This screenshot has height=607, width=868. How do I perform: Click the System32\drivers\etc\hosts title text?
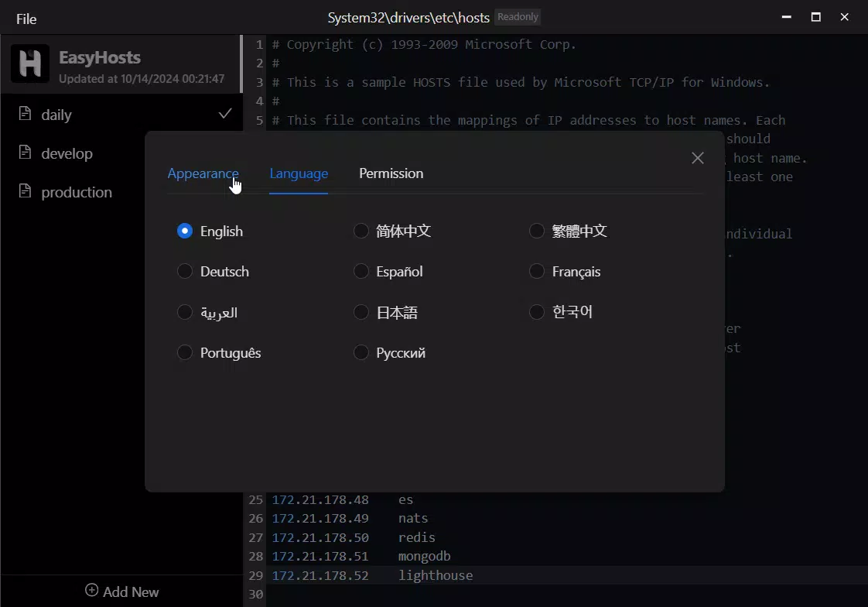(x=408, y=18)
